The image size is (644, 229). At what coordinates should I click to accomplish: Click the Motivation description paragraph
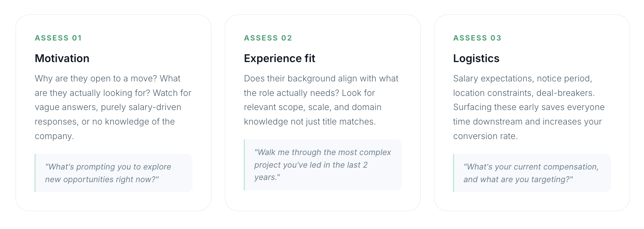[113, 107]
